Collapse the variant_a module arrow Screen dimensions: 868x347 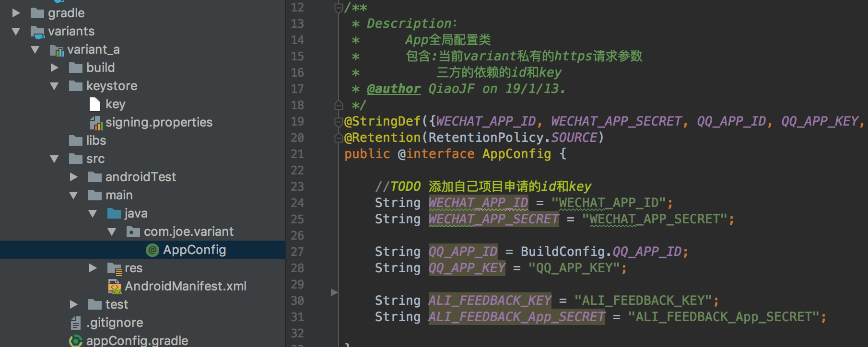click(35, 50)
